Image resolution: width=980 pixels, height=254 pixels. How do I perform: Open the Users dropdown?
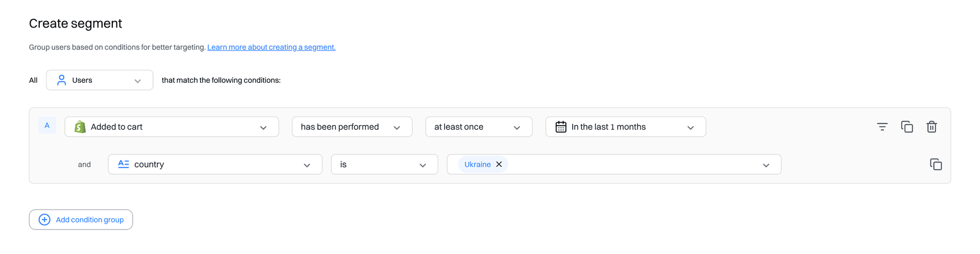point(100,80)
